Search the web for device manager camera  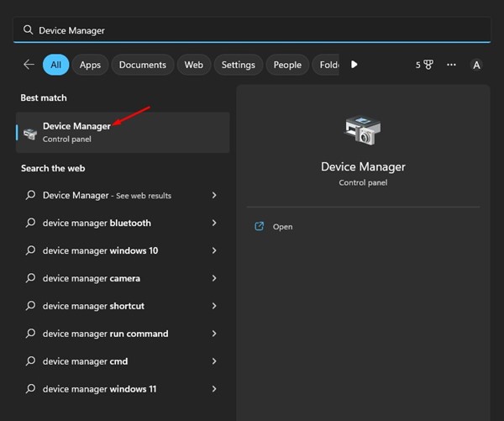click(92, 279)
